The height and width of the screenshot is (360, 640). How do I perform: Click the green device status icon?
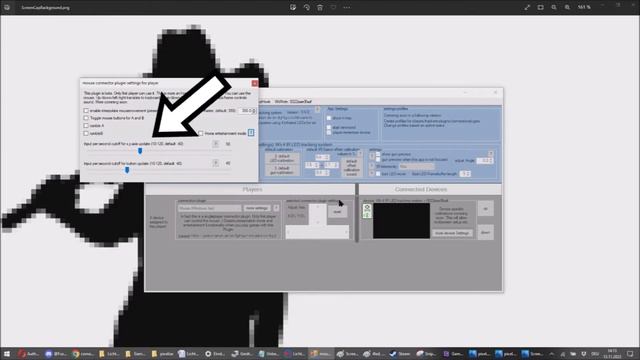click(x=367, y=211)
